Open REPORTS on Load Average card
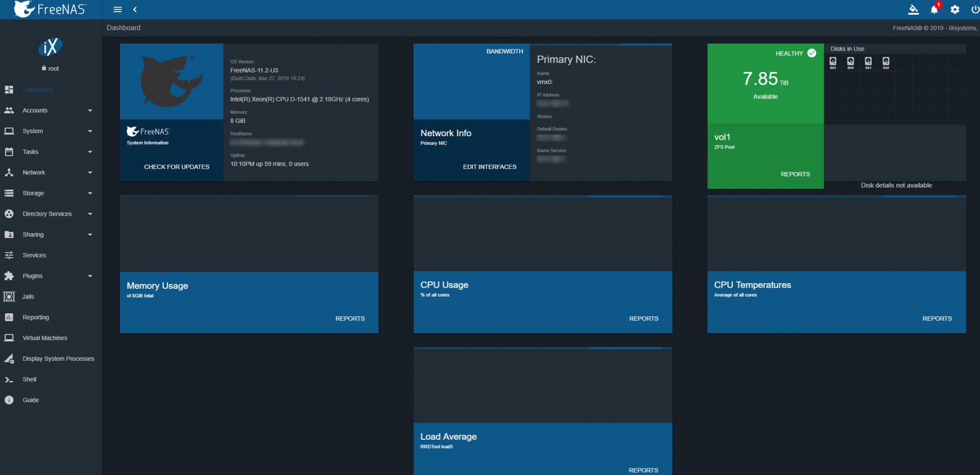 tap(643, 470)
